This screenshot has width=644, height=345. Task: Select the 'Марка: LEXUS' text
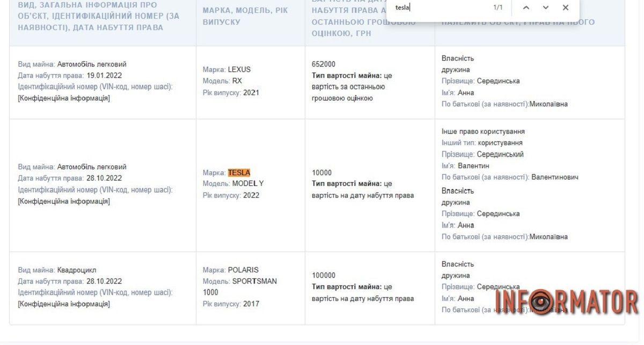[x=226, y=69]
